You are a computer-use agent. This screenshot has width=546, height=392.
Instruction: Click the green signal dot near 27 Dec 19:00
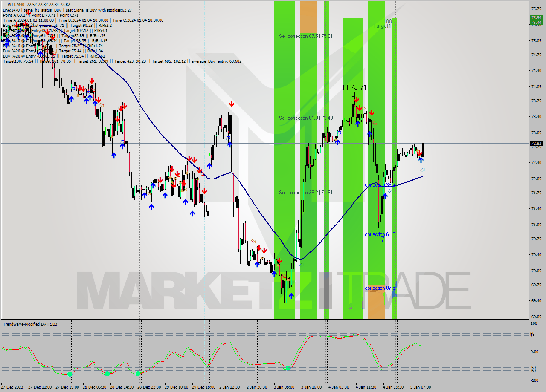coord(70,374)
